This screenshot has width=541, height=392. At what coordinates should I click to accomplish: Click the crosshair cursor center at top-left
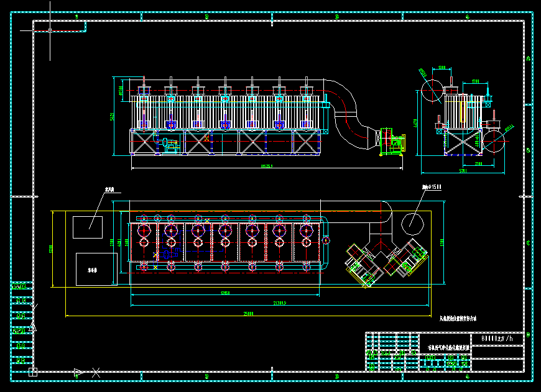pos(50,30)
